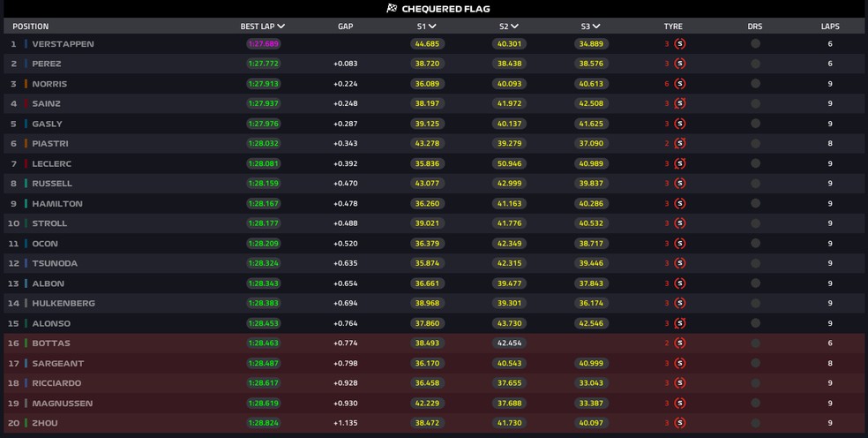Open the S3 sector dropdown

(x=591, y=26)
